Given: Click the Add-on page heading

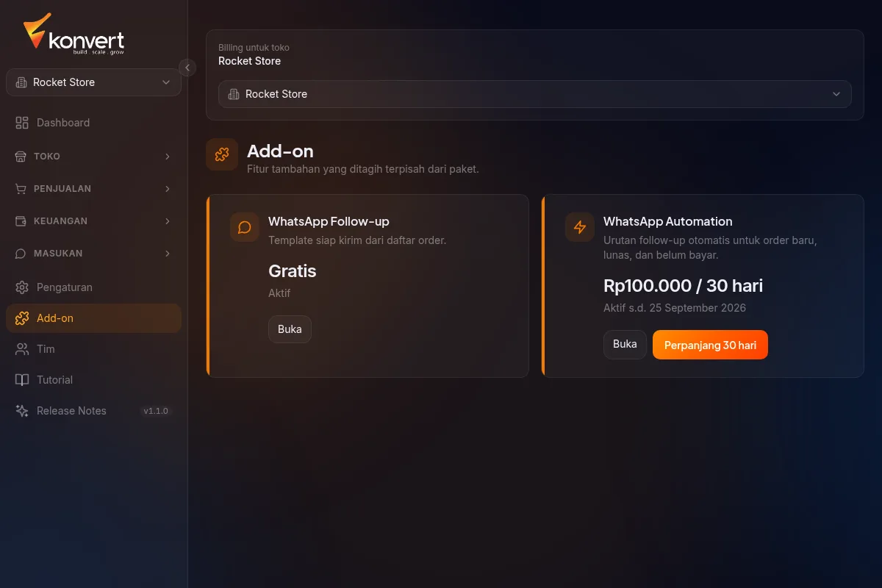Looking at the screenshot, I should click(280, 151).
